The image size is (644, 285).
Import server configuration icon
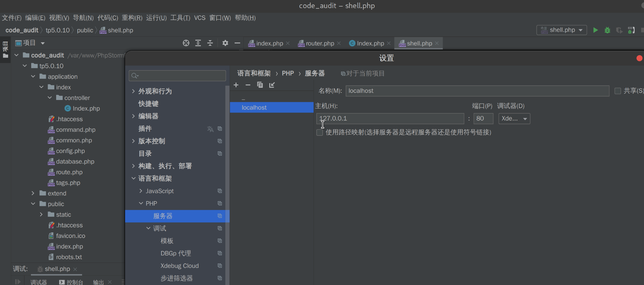tap(272, 85)
